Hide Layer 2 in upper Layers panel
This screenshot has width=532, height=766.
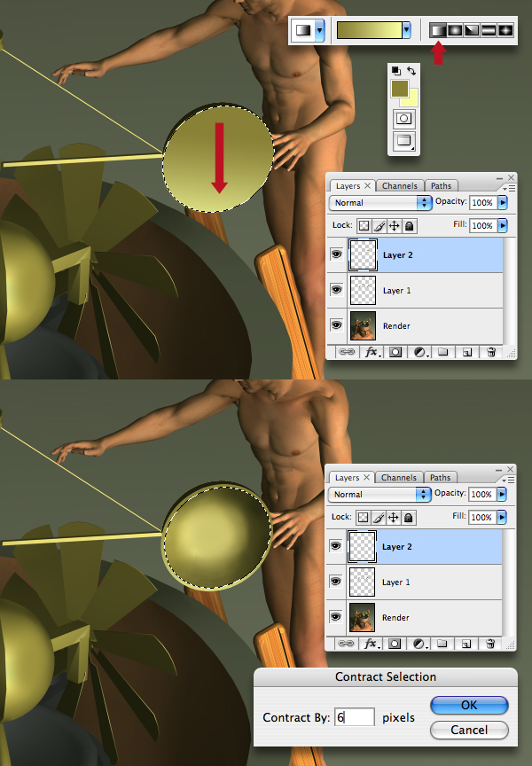tap(337, 254)
